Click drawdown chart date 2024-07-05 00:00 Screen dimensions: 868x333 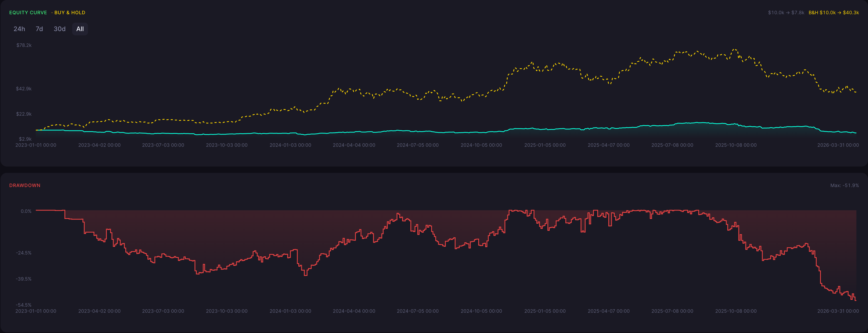pos(418,311)
